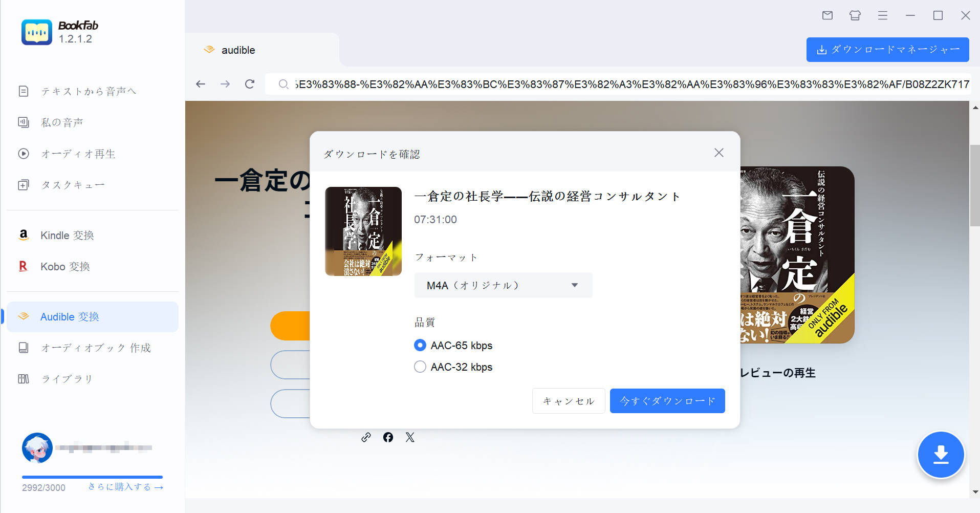Screen dimensions: 980x513
Task: Select Kindle 変換 conversion tool
Action: (x=67, y=235)
